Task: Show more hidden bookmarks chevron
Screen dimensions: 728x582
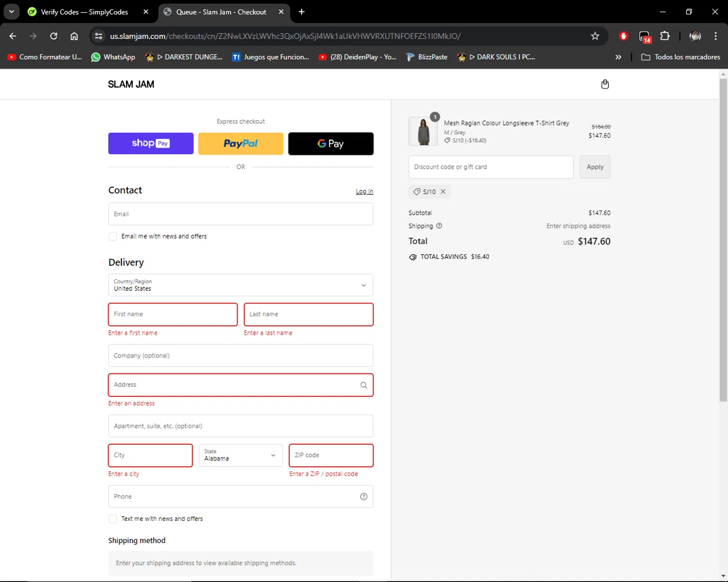Action: (x=618, y=57)
